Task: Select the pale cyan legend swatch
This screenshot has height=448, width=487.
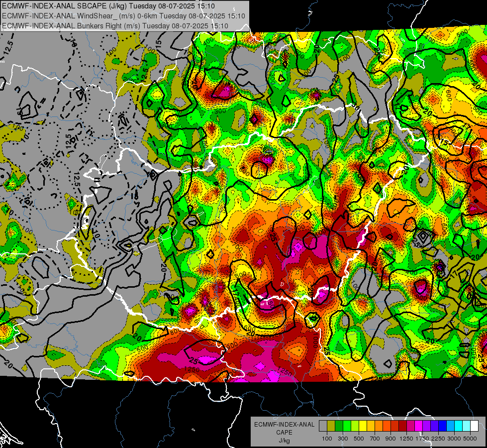Action: point(467,426)
